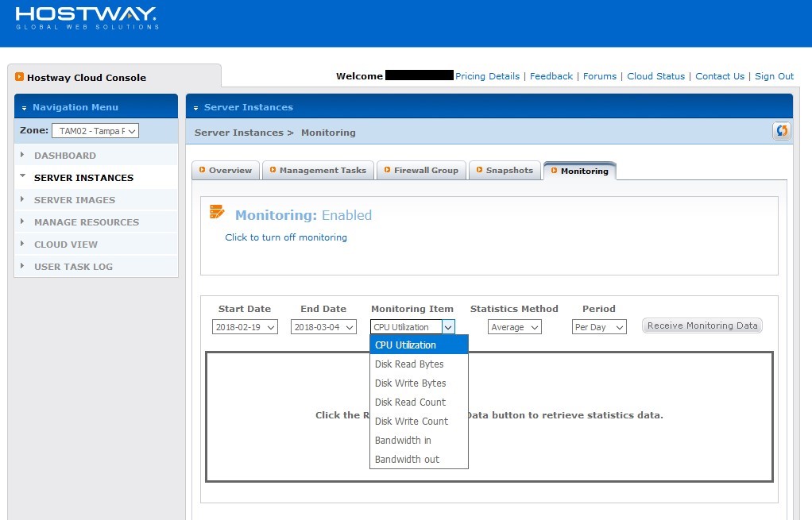Click the orange Hostway Cloud Console icon
Screen dimensions: 812x520
click(x=19, y=76)
